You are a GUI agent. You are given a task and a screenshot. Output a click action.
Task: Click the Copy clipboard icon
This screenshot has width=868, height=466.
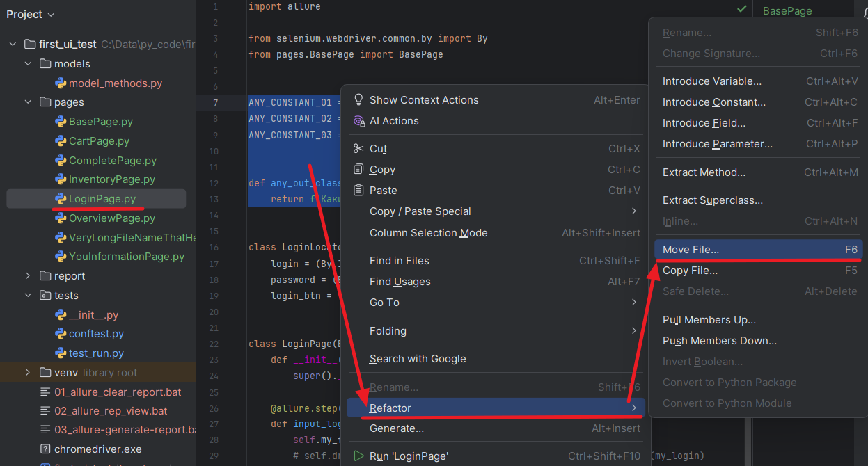coord(358,169)
